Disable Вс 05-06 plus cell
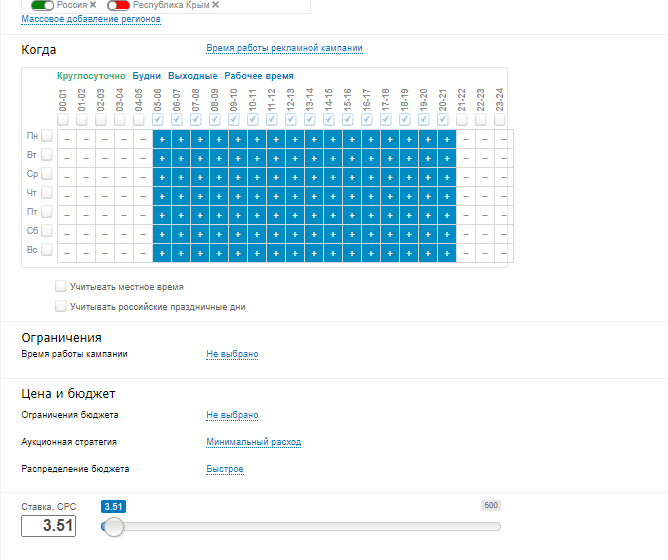 162,253
